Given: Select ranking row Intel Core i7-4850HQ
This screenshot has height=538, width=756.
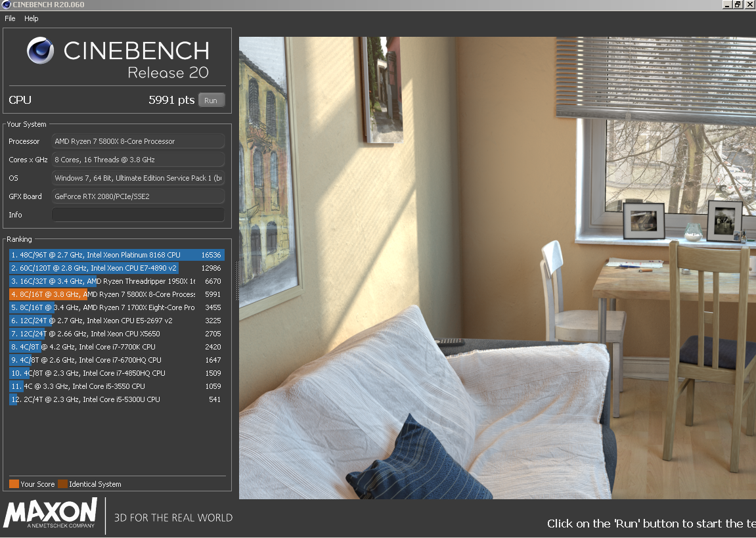Looking at the screenshot, I should [117, 373].
